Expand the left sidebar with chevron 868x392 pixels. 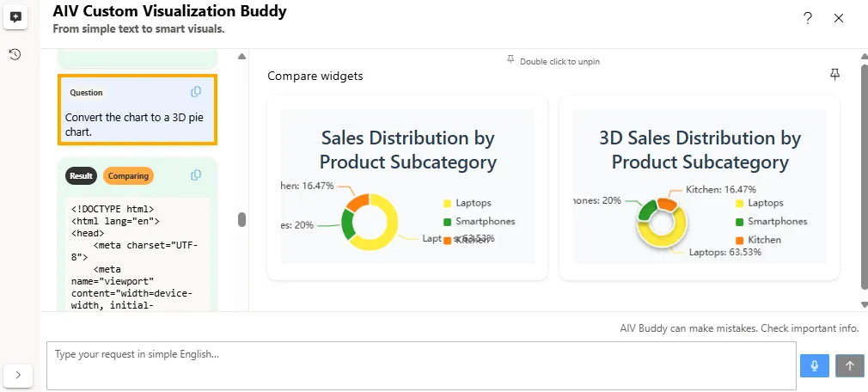tap(19, 375)
